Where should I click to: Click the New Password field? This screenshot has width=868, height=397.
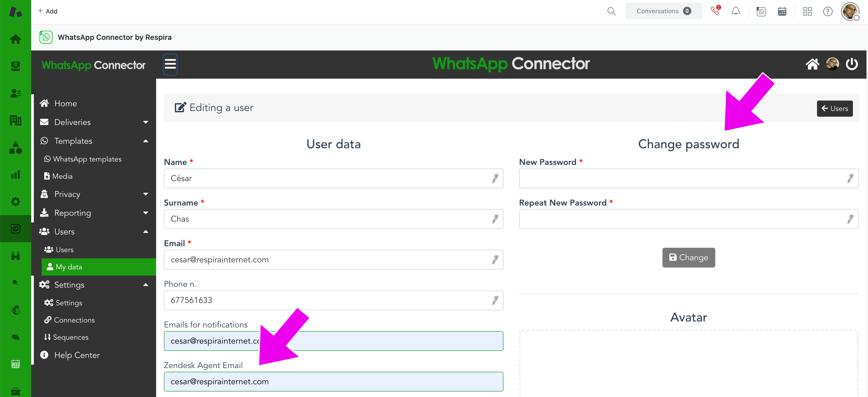(x=689, y=178)
